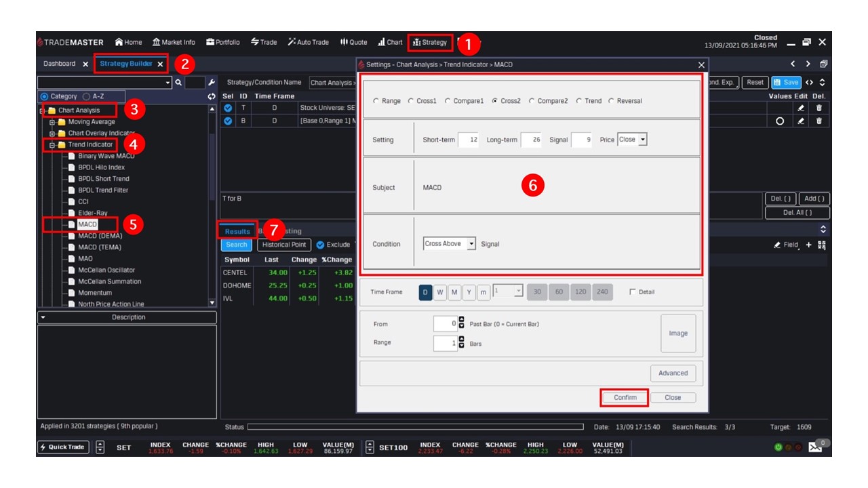Enable the Detail checkbox
868x488 pixels.
point(633,292)
